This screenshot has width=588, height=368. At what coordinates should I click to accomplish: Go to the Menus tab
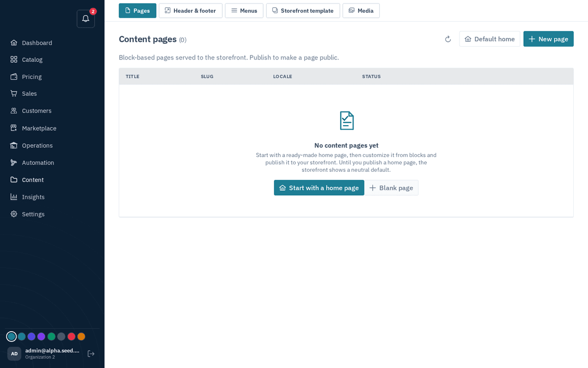coord(244,11)
